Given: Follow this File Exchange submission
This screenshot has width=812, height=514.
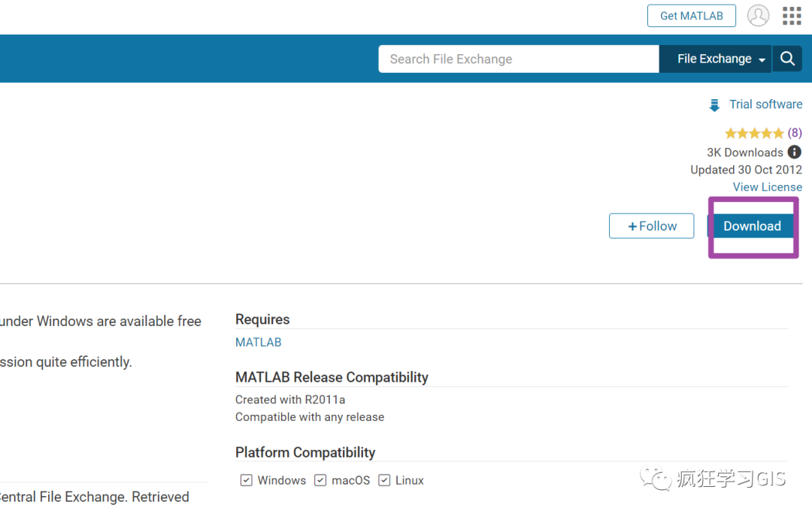Looking at the screenshot, I should [x=651, y=226].
